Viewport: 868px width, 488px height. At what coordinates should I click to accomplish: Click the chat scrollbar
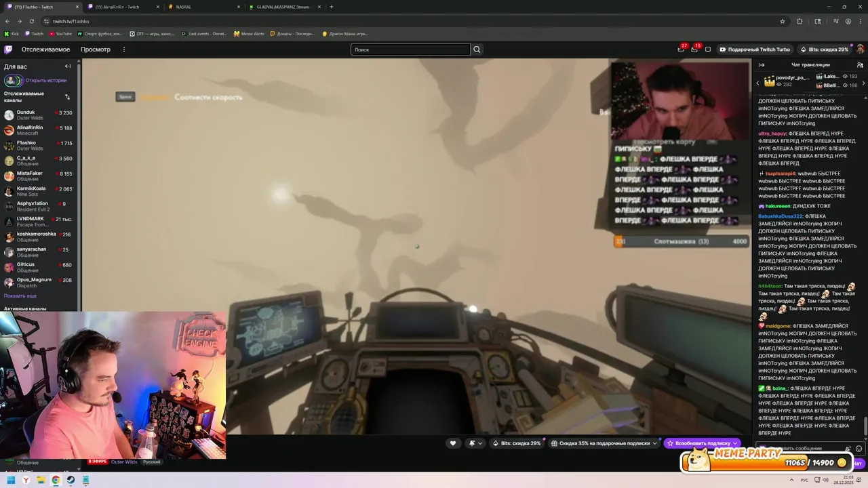[865, 427]
